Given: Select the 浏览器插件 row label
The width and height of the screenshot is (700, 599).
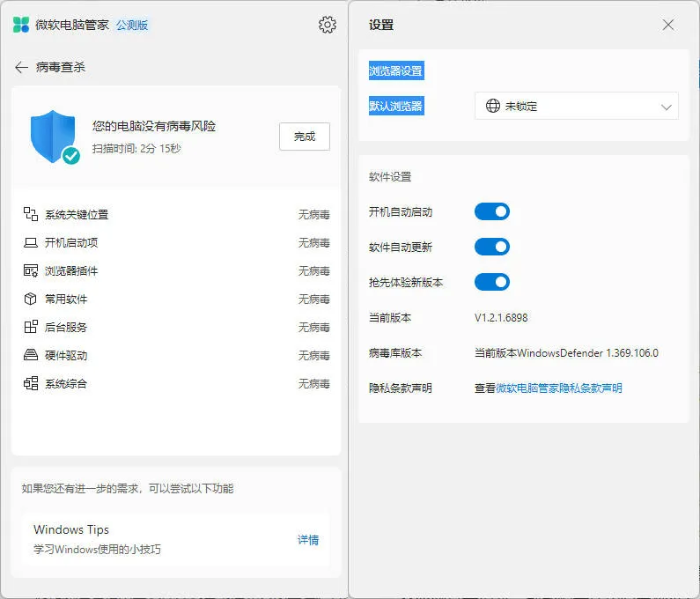Looking at the screenshot, I should pyautogui.click(x=71, y=270).
